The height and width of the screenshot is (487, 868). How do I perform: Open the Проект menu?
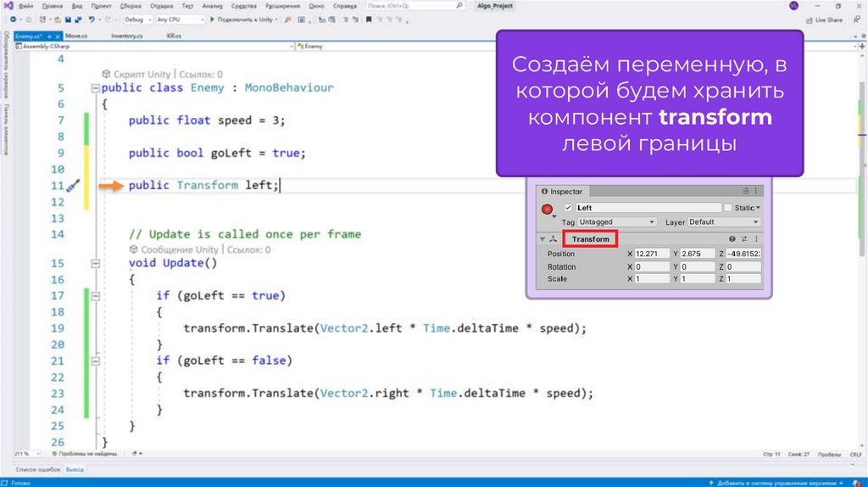click(102, 6)
